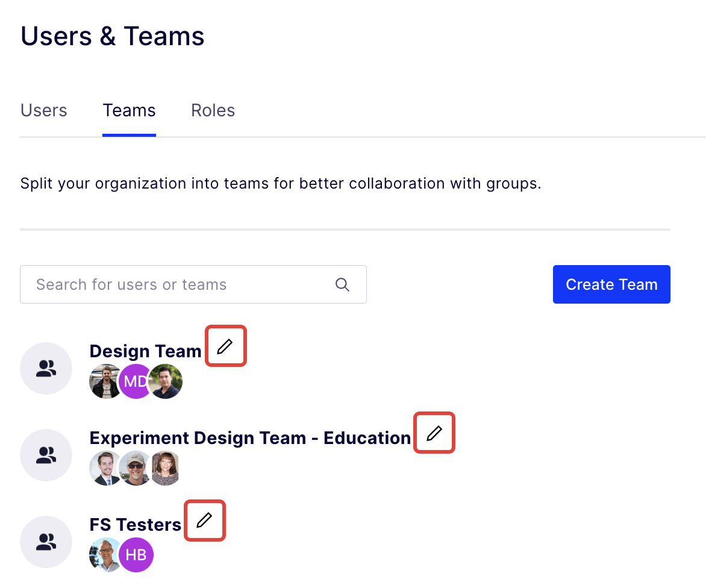Click the 'Split your organization into teams' description
The width and height of the screenshot is (706, 588).
(281, 184)
